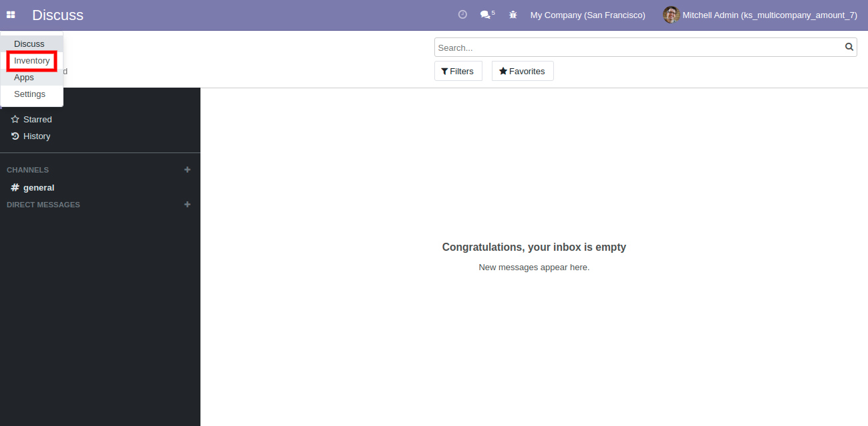Click the search magnifier icon

[x=849, y=47]
